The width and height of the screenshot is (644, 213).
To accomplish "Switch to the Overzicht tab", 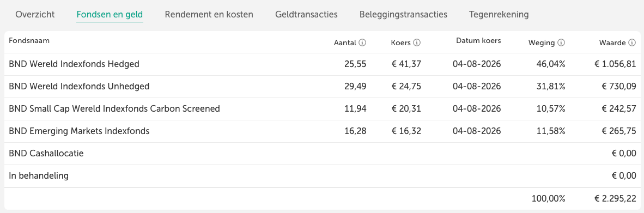I will pos(35,14).
